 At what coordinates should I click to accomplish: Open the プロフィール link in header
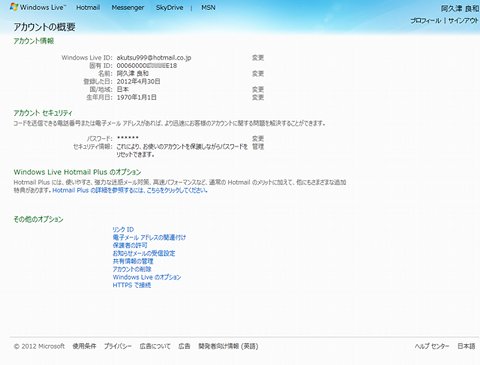(426, 21)
